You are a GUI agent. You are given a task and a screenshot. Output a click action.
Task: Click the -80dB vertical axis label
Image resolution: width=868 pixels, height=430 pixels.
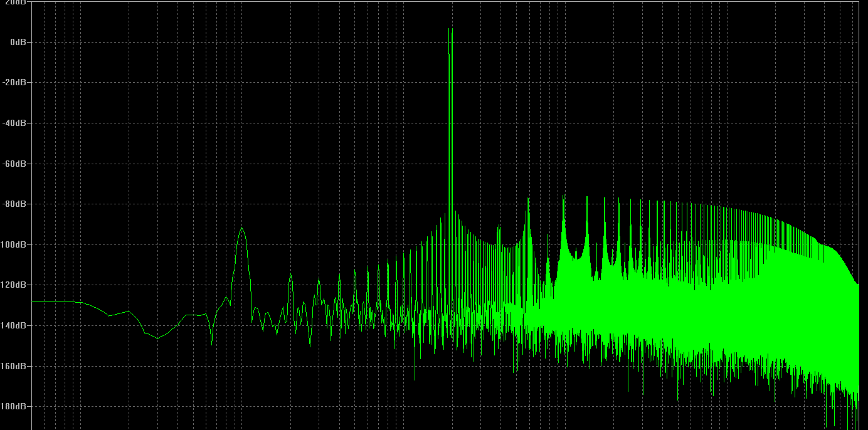click(14, 204)
